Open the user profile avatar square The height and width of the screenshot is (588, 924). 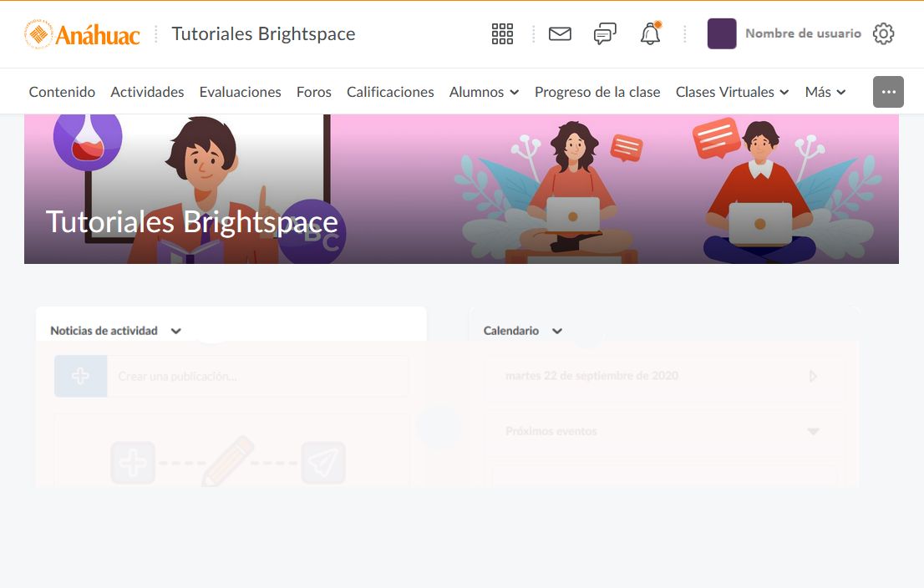(x=722, y=33)
